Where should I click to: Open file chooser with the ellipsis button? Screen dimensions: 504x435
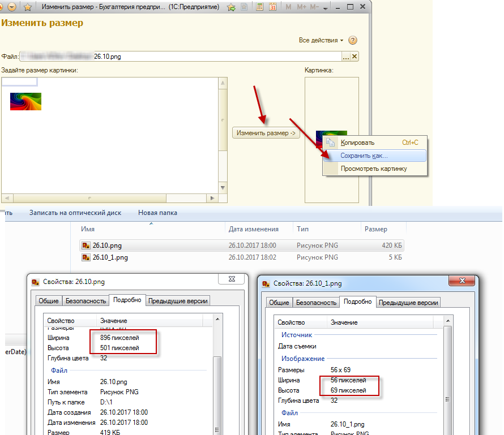[x=346, y=57]
